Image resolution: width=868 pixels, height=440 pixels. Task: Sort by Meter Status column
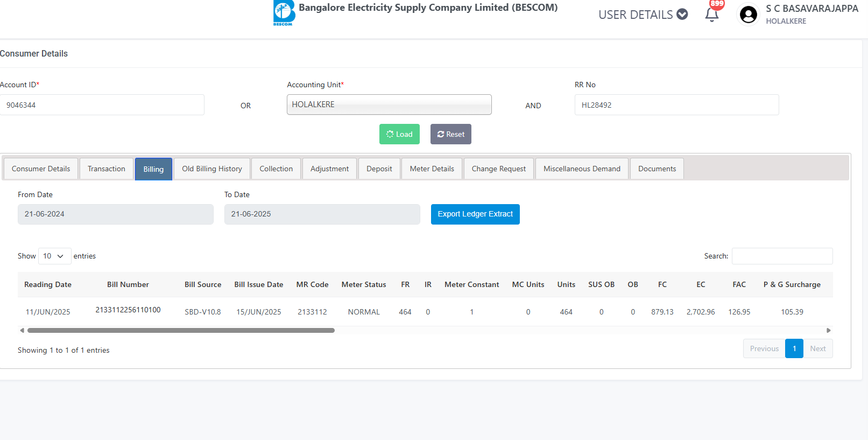coord(364,284)
